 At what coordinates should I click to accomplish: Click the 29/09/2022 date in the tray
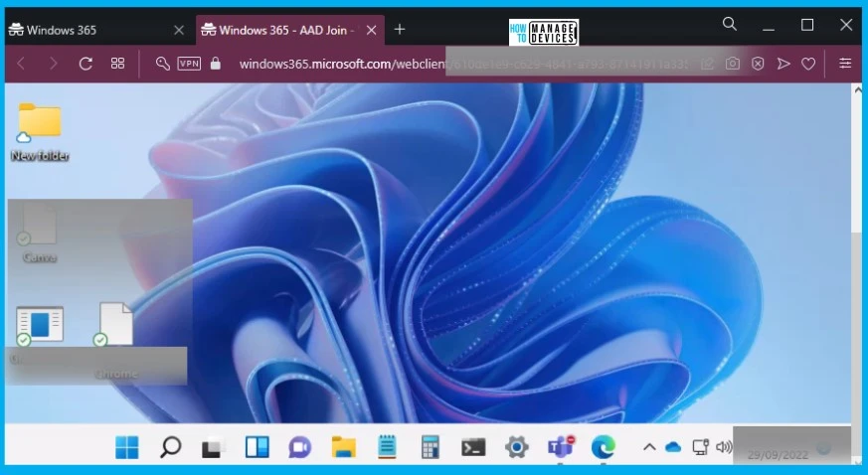pos(778,455)
